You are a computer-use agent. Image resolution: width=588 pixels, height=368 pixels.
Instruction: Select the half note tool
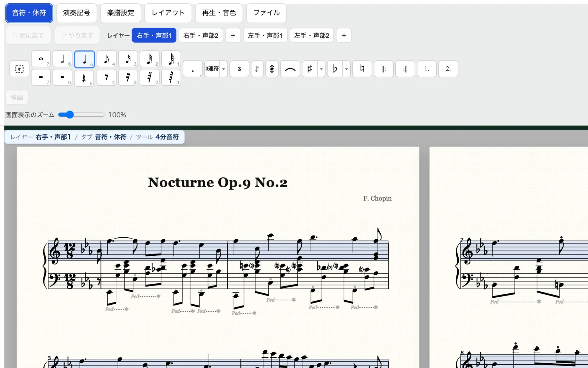62,59
